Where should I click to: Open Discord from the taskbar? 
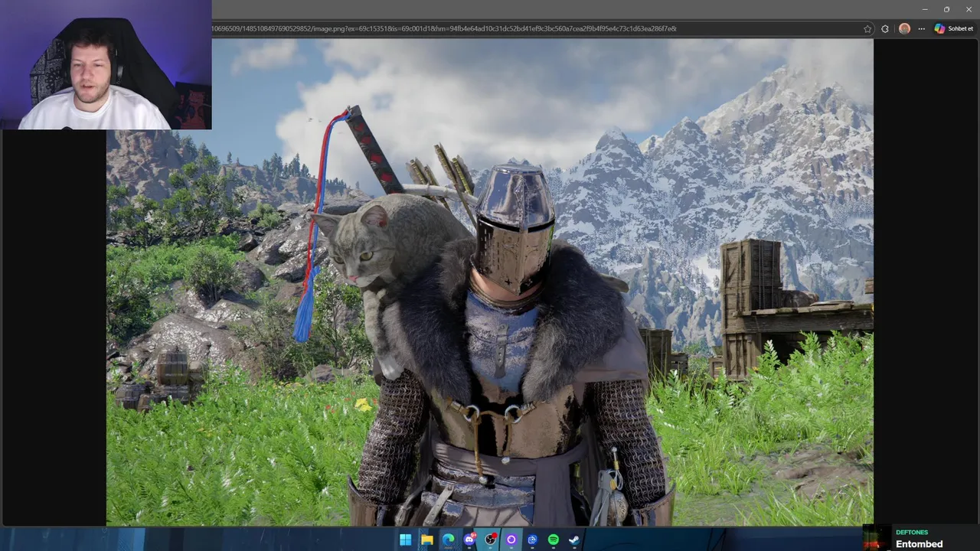coord(469,540)
